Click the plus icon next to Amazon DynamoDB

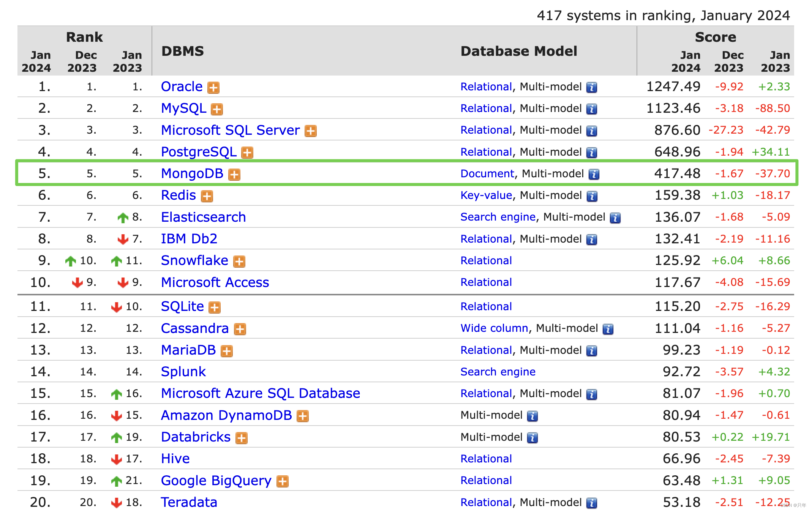point(303,416)
